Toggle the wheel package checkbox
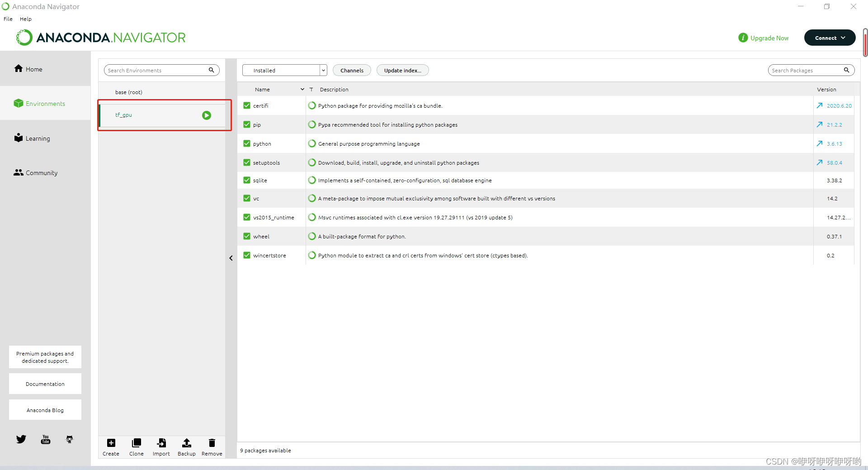Viewport: 868px width, 470px height. (247, 236)
